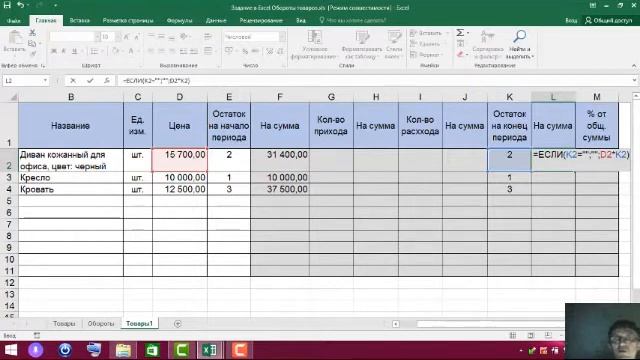Switch to the Разметка страницы tab
640x360 pixels.
[x=128, y=20]
